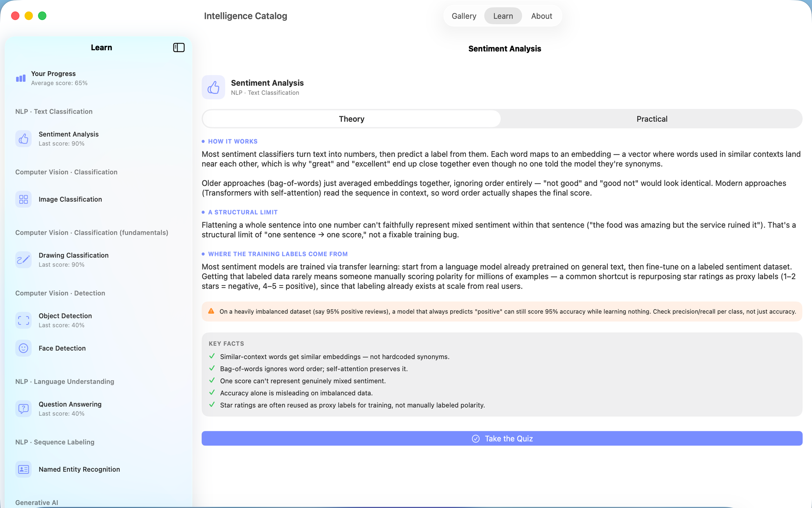Click the Drawing Classification scribble icon
The height and width of the screenshot is (508, 812).
coord(23,260)
